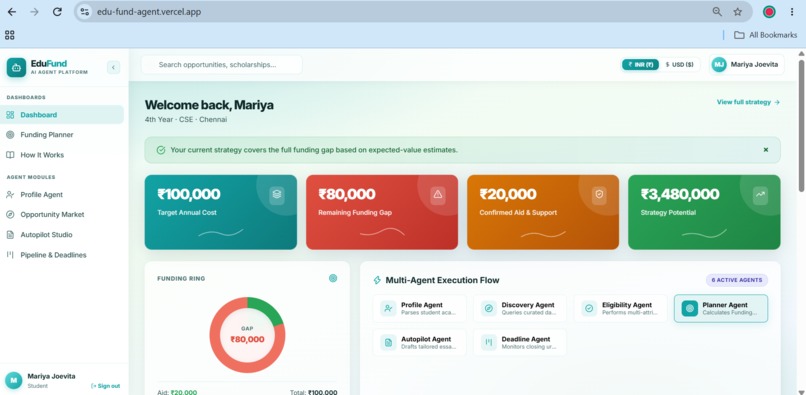Click the green check icon in banner
The width and height of the screenshot is (806, 395).
coord(161,150)
